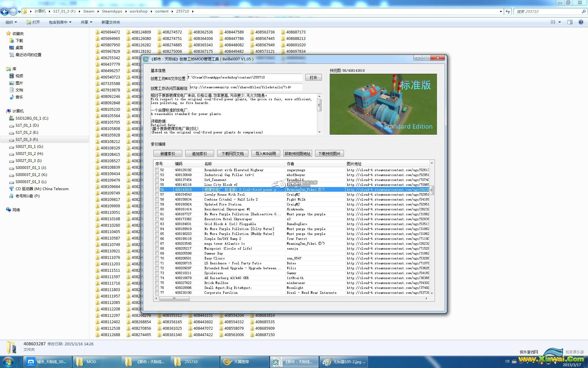Click the 新建索引 button
Screen dimensions: 588x368
[168, 154]
